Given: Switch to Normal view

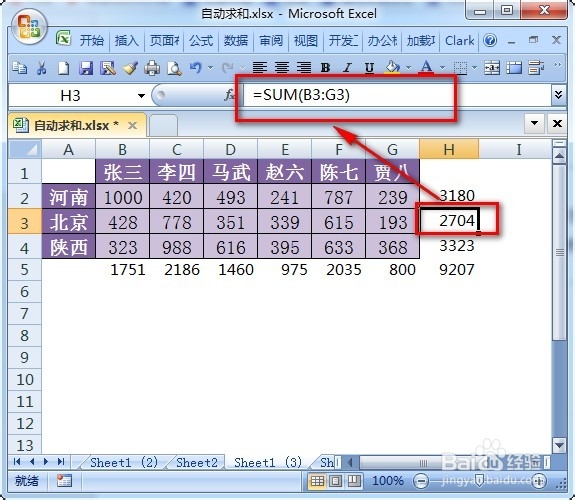Looking at the screenshot, I should [x=317, y=481].
